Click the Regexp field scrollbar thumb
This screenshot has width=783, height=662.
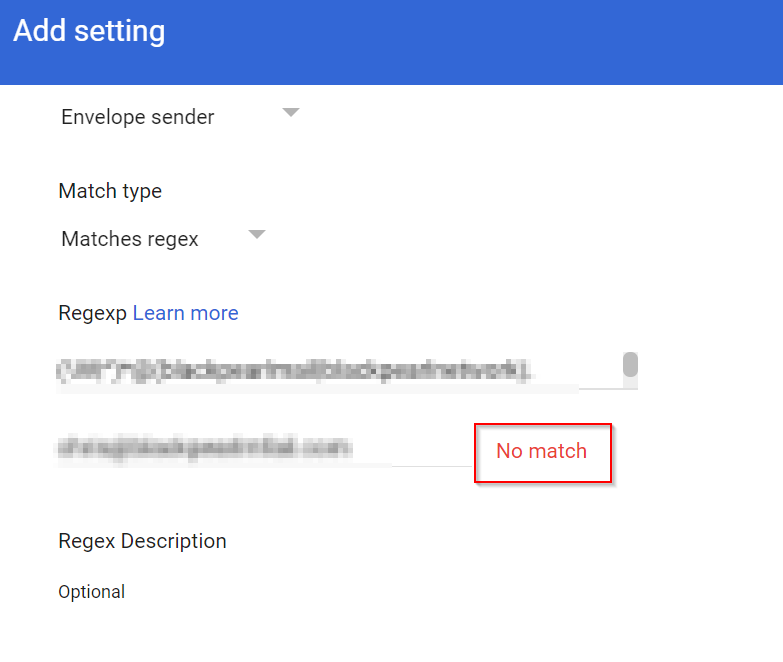(630, 364)
